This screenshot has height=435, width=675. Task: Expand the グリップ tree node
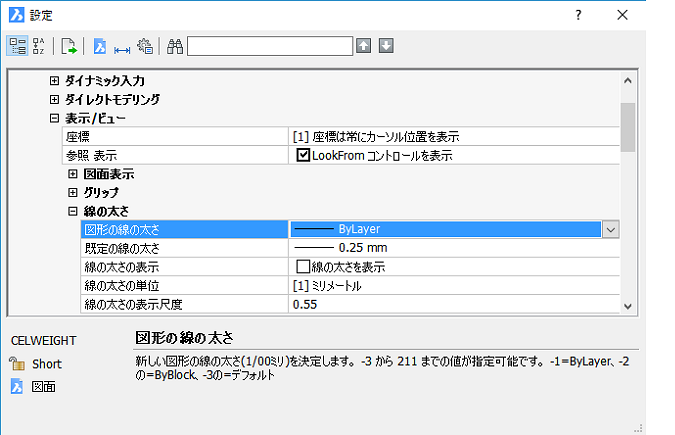73,192
